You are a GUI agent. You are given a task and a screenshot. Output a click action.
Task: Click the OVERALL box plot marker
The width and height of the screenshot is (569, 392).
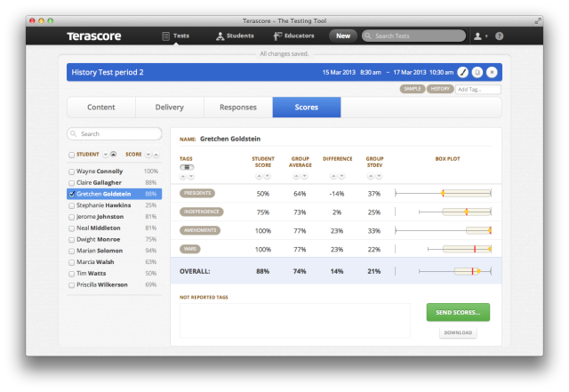point(478,271)
